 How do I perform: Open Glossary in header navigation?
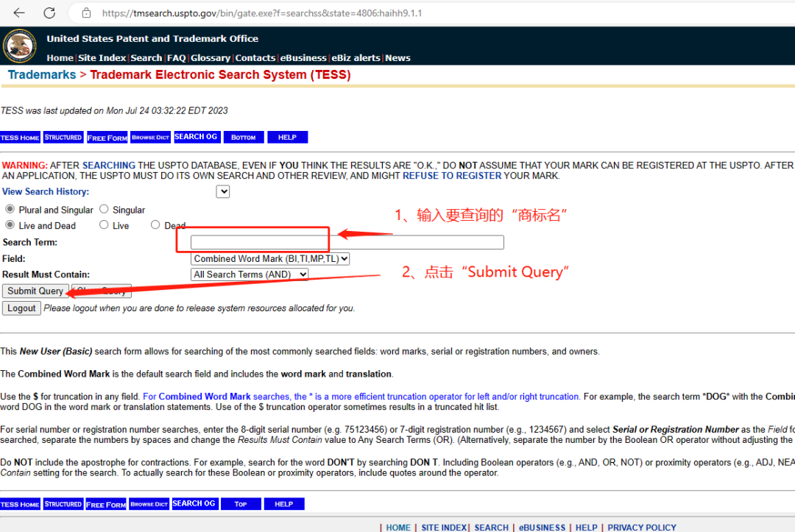pyautogui.click(x=211, y=58)
